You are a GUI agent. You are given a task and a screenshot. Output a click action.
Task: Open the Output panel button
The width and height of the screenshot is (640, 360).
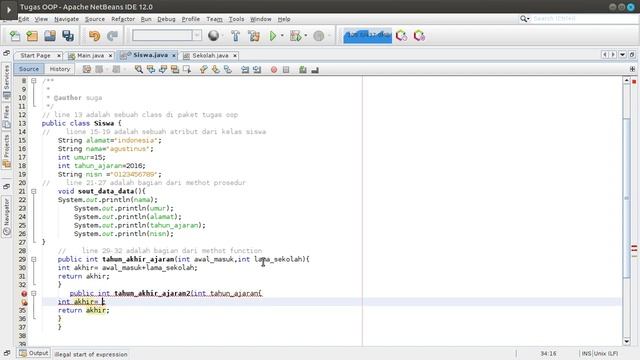click(34, 353)
